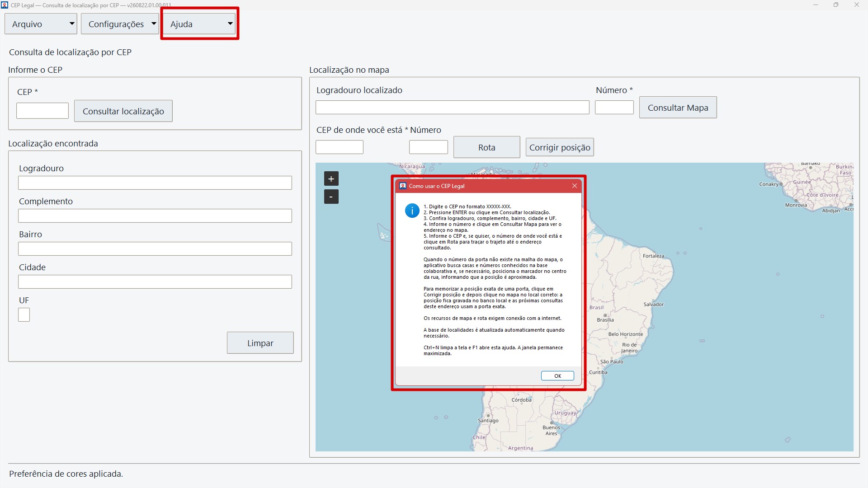The image size is (868, 488).
Task: Open the Ajuda dropdown menu
Action: coord(199,24)
